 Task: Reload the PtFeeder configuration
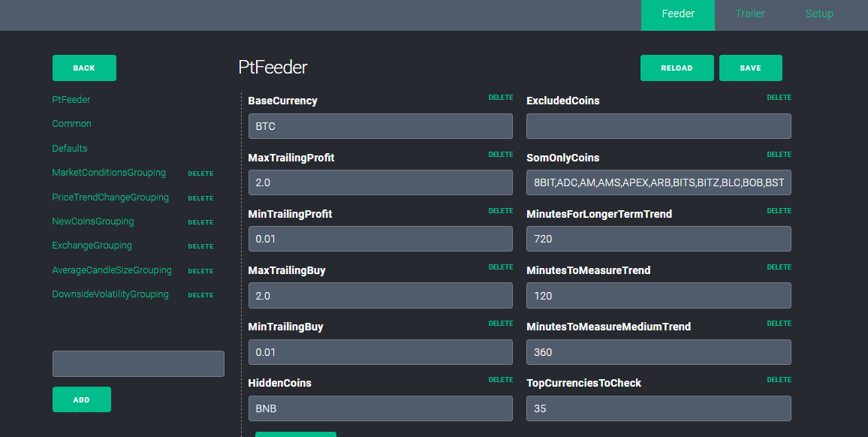[x=677, y=68]
